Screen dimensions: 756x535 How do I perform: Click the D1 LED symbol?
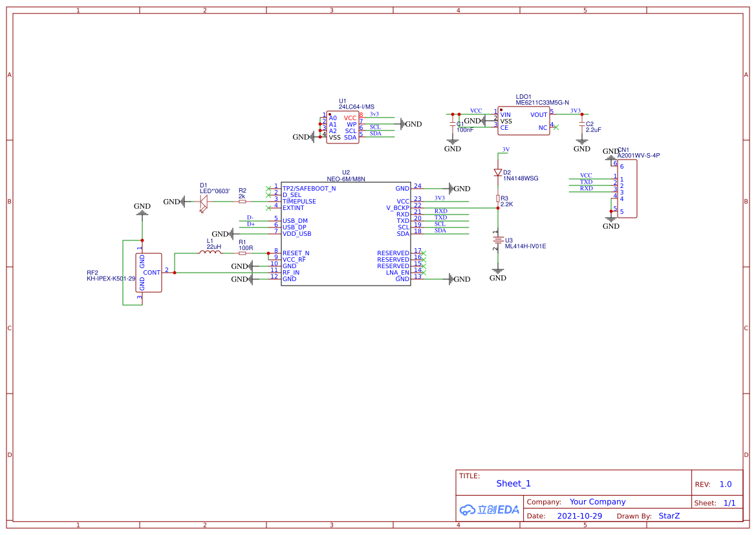pyautogui.click(x=204, y=202)
